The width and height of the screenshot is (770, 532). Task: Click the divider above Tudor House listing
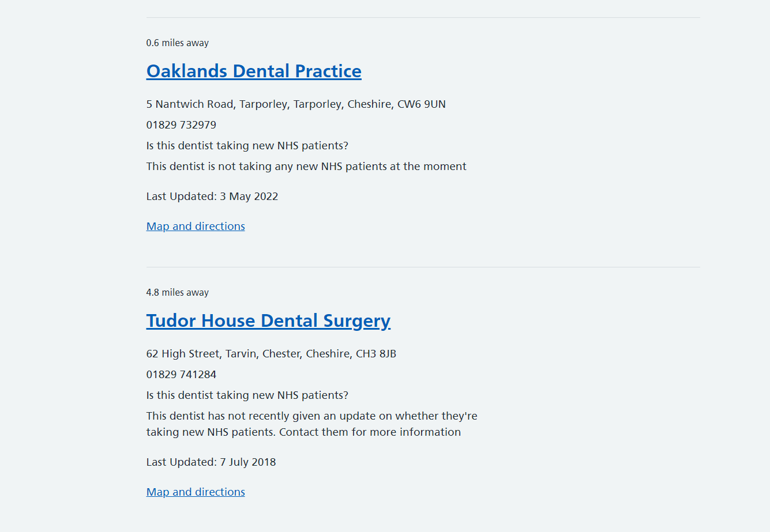[423, 267]
